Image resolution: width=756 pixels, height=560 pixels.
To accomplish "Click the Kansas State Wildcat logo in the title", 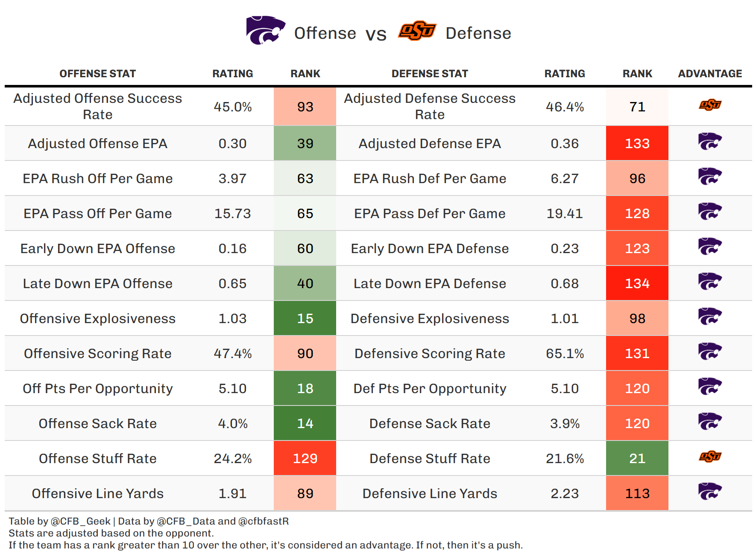I will point(265,30).
